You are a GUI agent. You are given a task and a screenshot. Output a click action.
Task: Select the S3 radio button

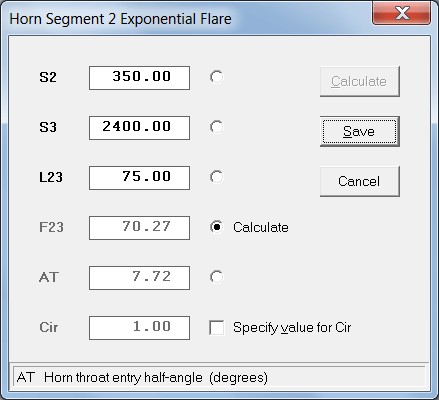tap(217, 127)
